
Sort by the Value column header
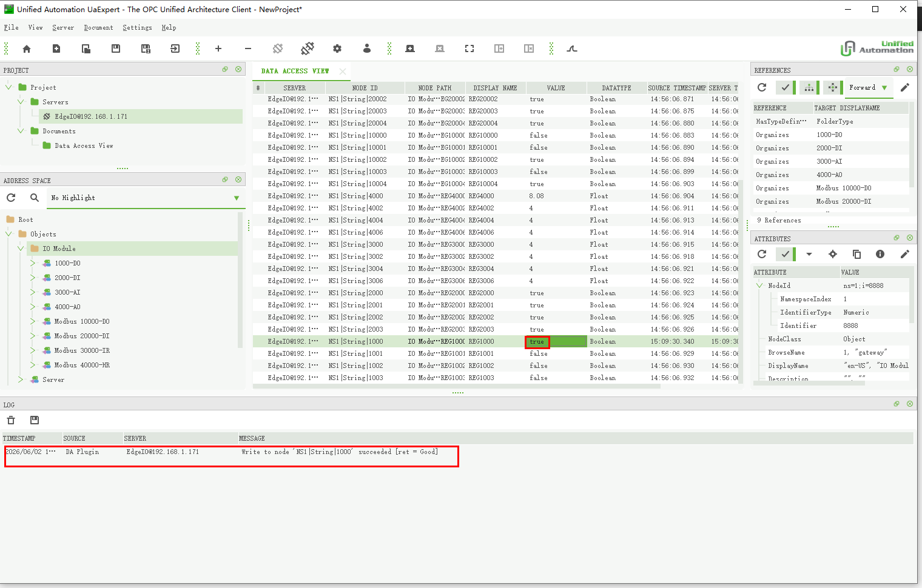tap(556, 88)
